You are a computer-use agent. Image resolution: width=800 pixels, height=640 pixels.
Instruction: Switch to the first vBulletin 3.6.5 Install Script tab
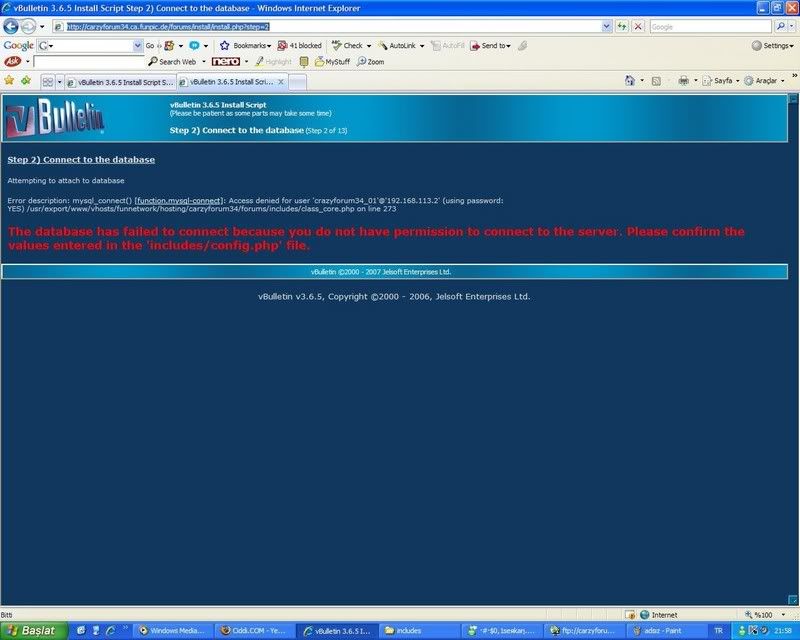click(120, 82)
